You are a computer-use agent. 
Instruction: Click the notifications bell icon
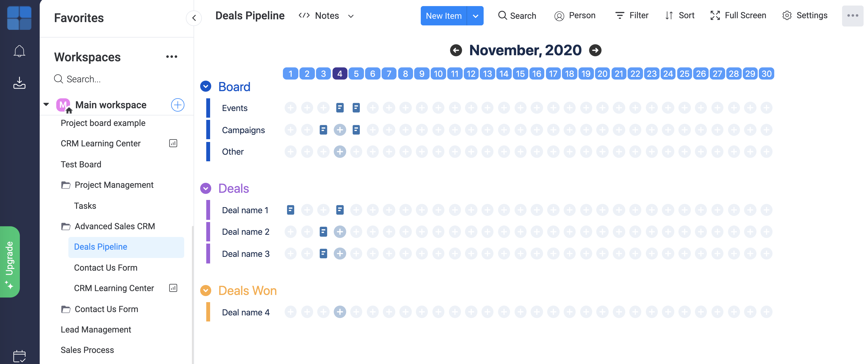tap(19, 51)
